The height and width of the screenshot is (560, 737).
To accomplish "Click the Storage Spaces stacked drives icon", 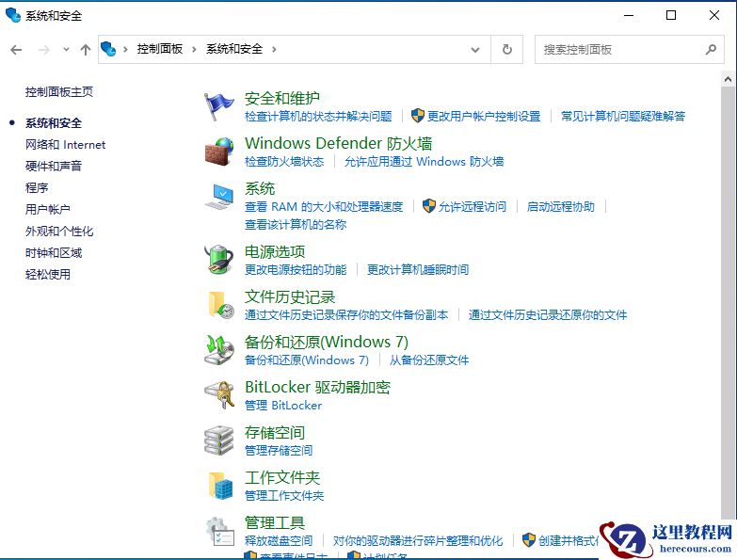I will (219, 440).
